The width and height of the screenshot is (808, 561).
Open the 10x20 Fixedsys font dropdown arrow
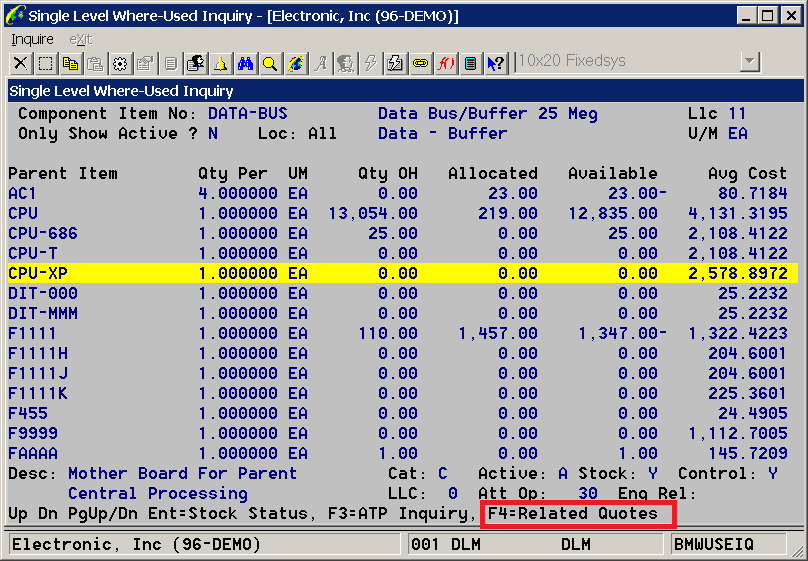750,62
